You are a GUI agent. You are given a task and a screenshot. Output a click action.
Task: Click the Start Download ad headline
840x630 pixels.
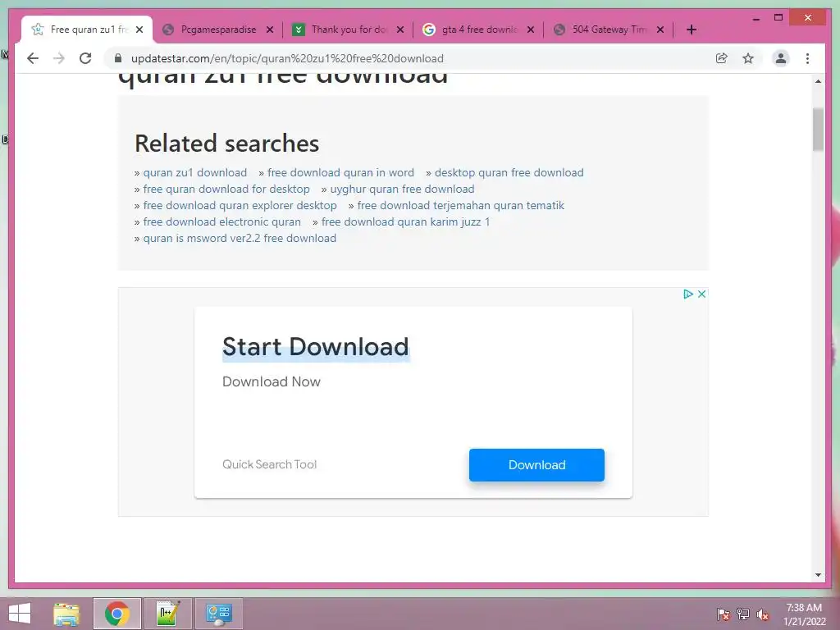tap(316, 347)
